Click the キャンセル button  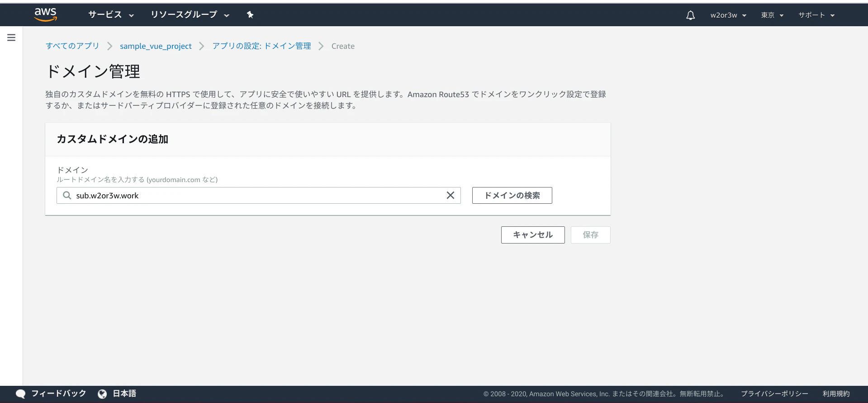pos(533,235)
